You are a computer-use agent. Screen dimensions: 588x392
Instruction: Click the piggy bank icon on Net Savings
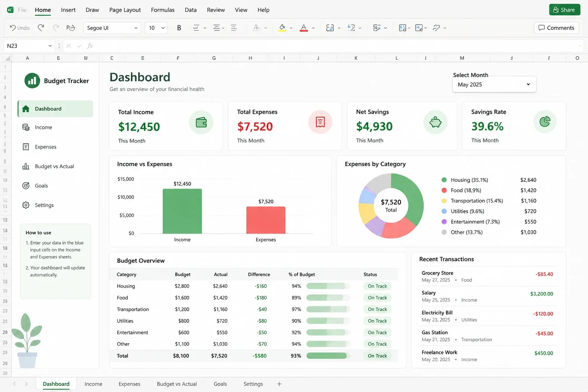[435, 122]
